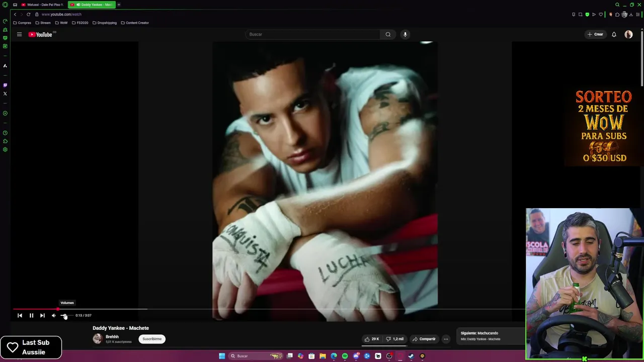The image size is (644, 362).
Task: Click the pinboard pin icon in the toolbar
Action: 574,15
